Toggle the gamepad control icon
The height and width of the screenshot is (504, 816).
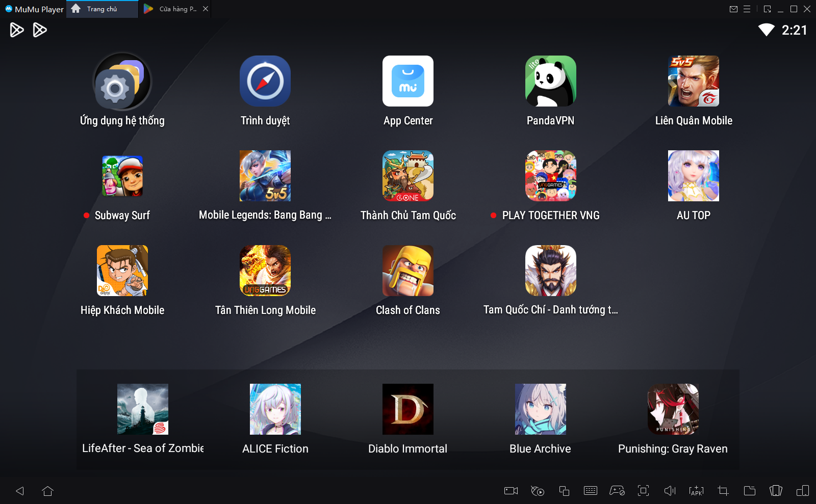tap(617, 491)
